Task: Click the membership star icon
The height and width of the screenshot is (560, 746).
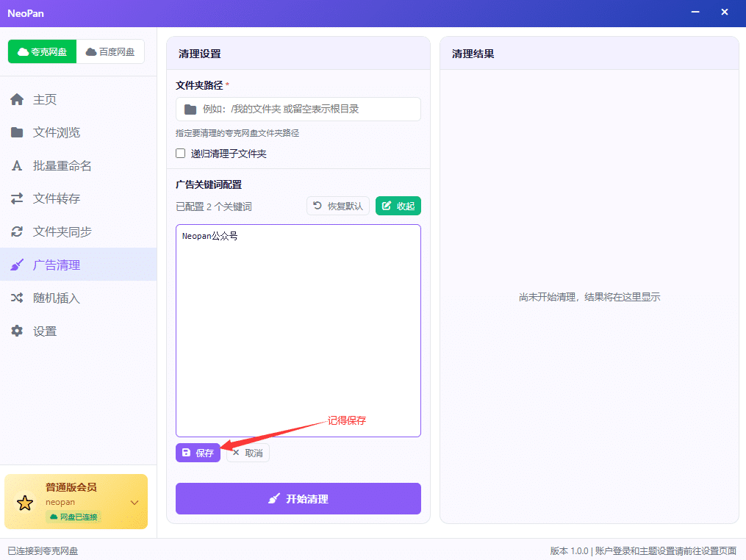Action: (25, 503)
